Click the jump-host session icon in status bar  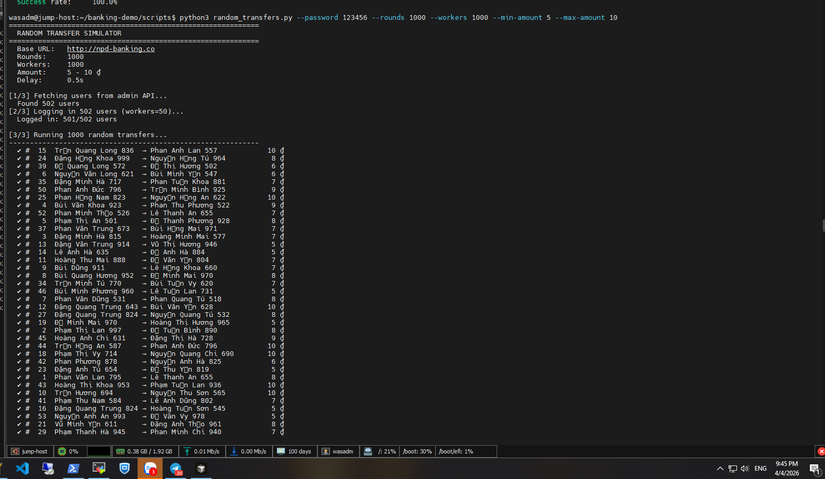point(15,451)
